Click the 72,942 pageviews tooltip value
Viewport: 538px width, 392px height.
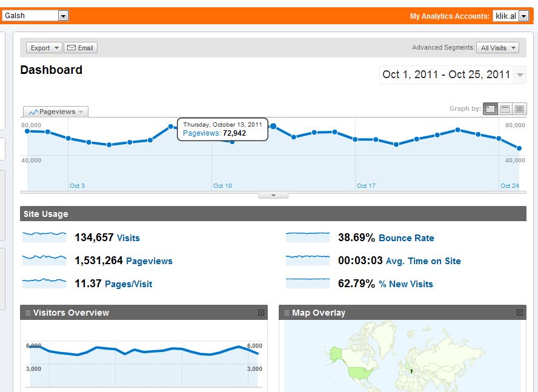(234, 133)
